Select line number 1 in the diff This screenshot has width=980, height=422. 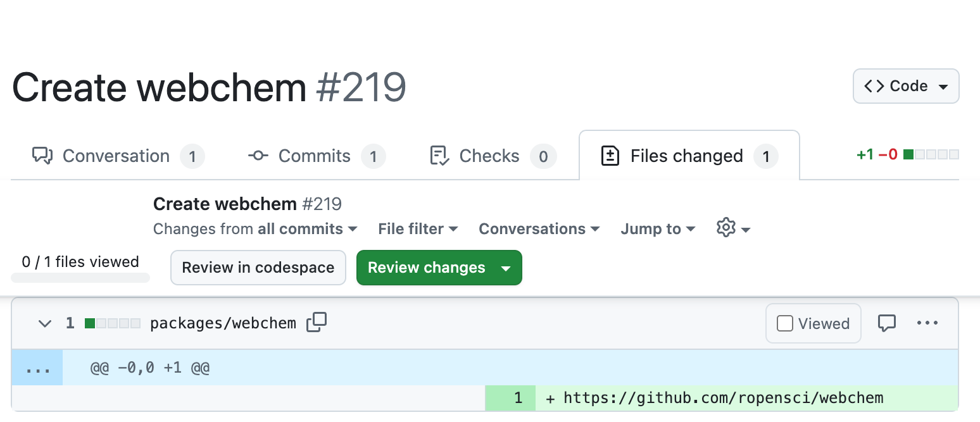point(518,398)
